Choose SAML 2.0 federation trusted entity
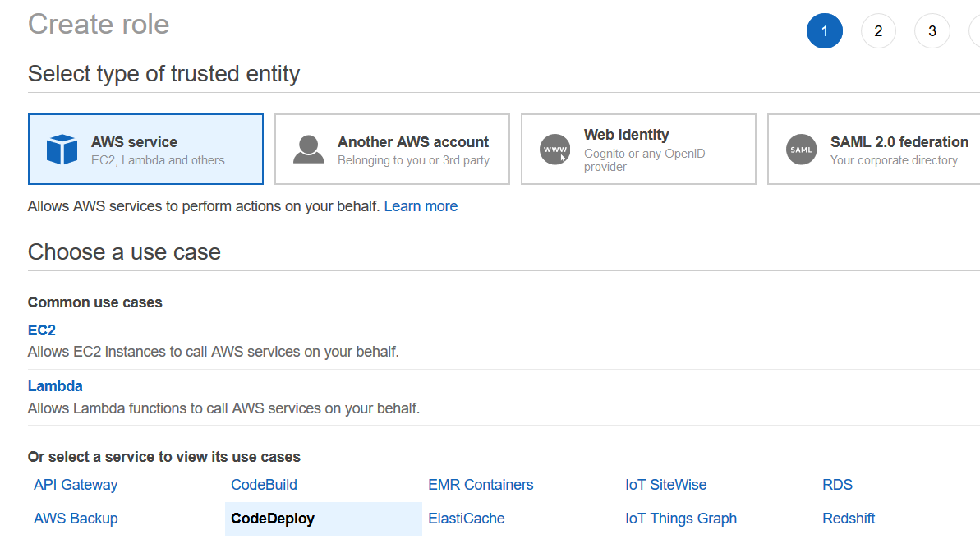Image resolution: width=980 pixels, height=544 pixels. (874, 150)
